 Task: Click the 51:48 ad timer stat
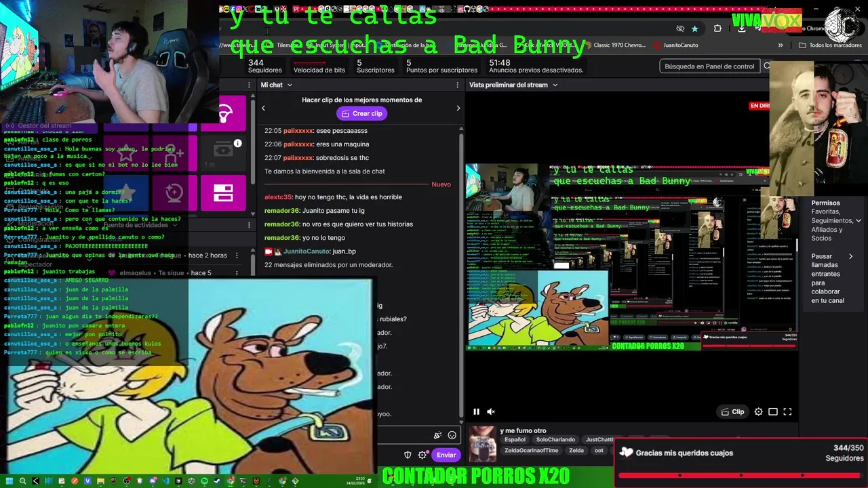[536, 66]
